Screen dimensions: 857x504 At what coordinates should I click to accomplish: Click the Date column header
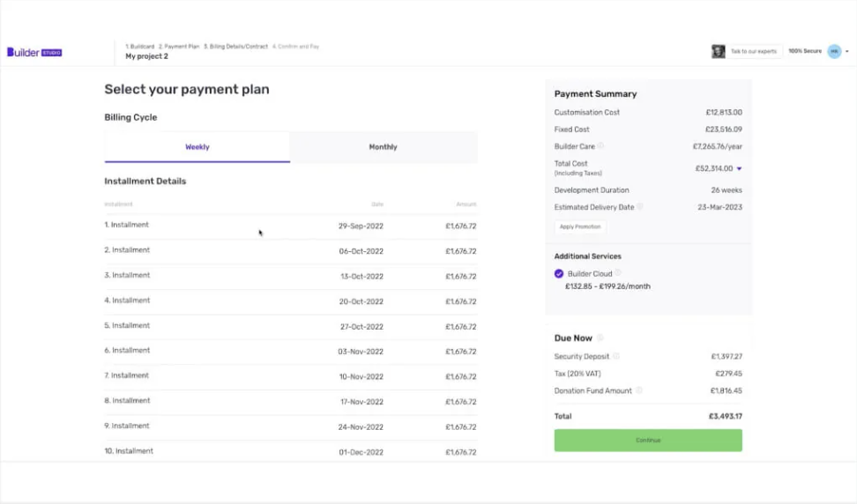point(377,204)
